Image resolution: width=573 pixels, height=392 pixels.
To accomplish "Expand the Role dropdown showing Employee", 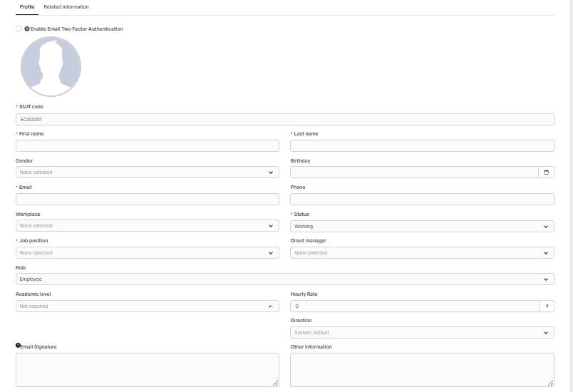I will tap(284, 279).
